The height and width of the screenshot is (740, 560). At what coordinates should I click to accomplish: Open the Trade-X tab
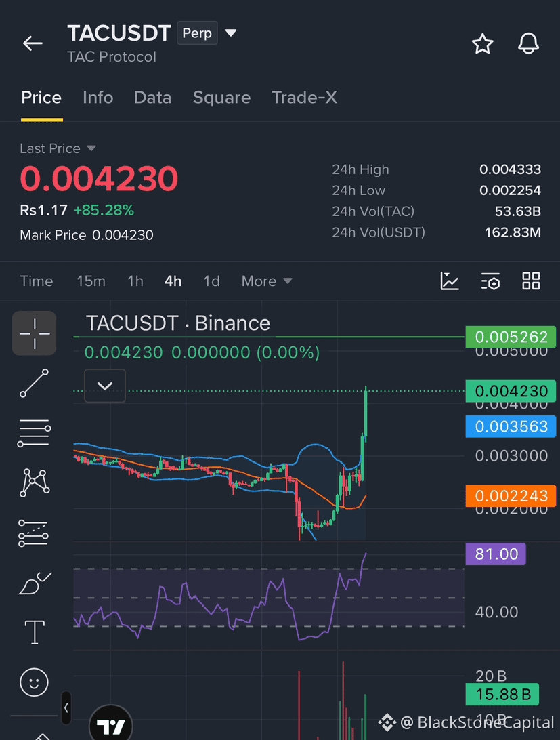click(304, 98)
